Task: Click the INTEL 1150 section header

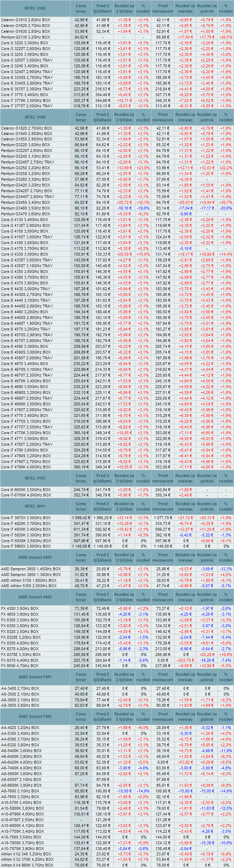Action: (35, 117)
